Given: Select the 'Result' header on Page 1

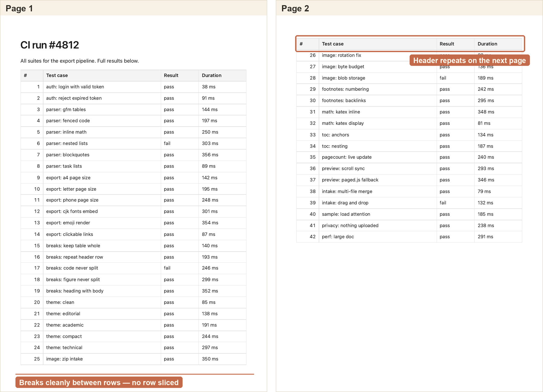Looking at the screenshot, I should click(x=180, y=75).
